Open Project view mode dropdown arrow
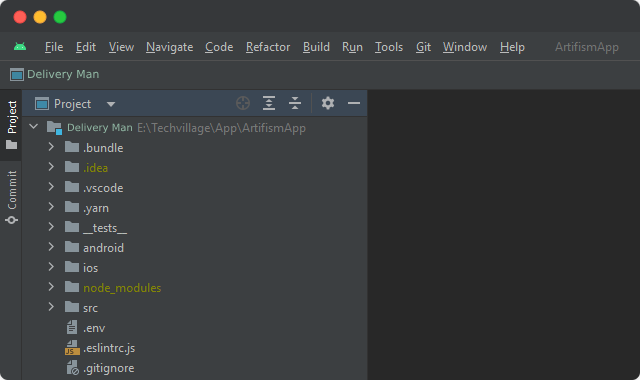 111,104
